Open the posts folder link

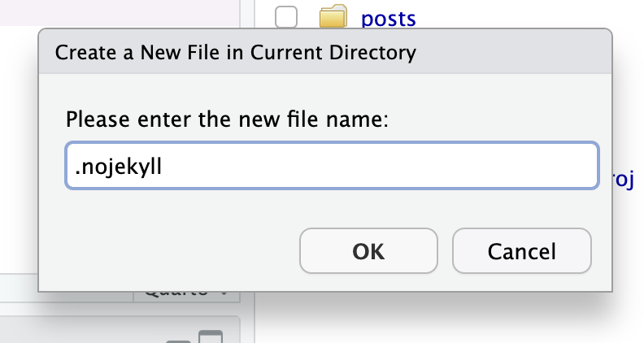[x=388, y=19]
